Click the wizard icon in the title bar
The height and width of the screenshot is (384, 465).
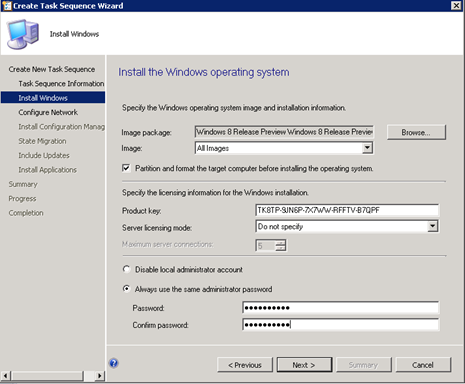coord(7,6)
